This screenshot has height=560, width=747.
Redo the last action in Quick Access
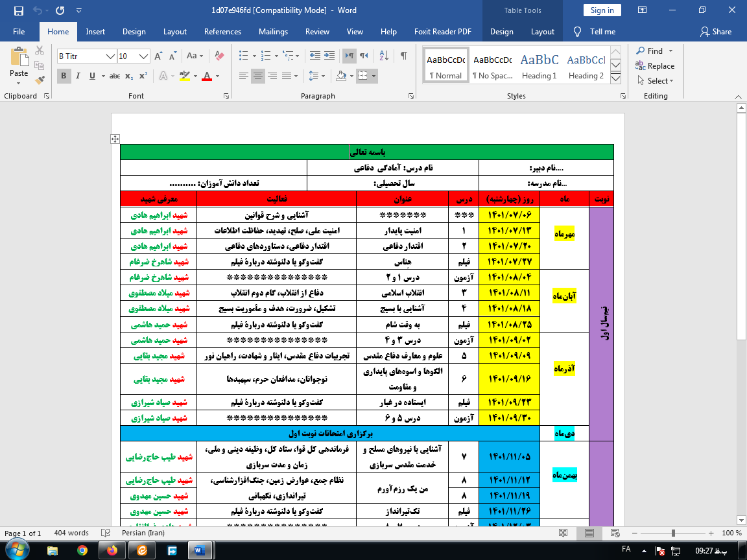[60, 10]
